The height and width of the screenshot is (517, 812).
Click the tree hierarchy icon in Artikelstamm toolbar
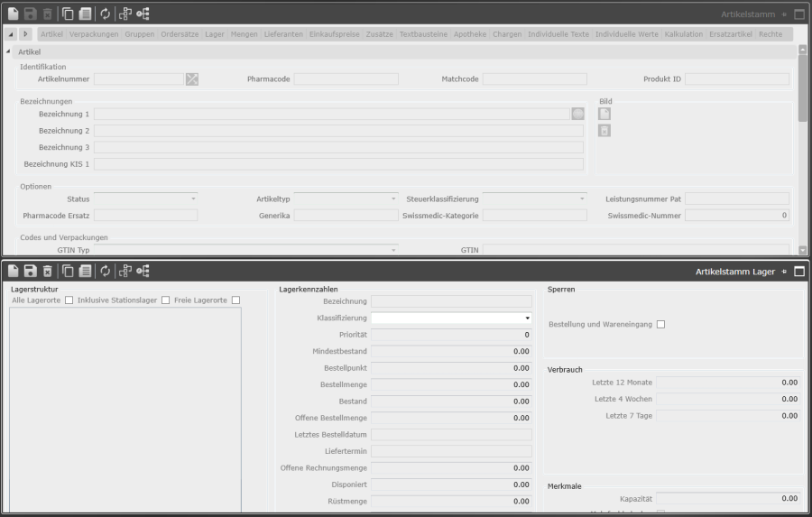[x=143, y=14]
